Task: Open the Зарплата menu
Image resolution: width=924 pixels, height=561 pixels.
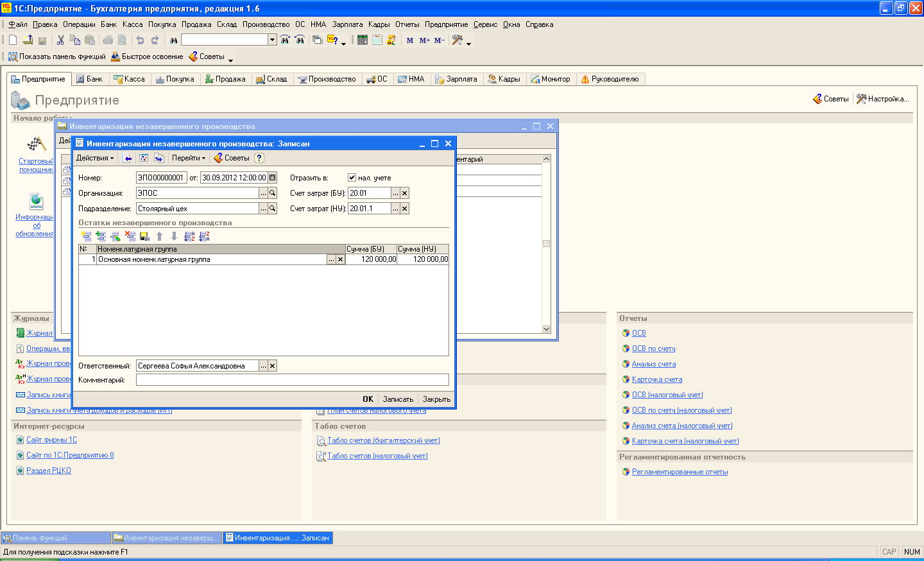Action: pyautogui.click(x=347, y=24)
